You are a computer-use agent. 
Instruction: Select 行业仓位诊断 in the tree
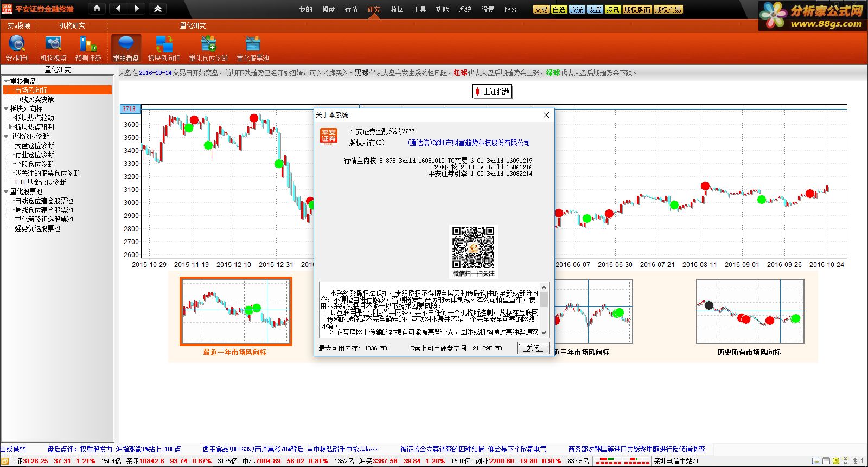tap(35, 155)
